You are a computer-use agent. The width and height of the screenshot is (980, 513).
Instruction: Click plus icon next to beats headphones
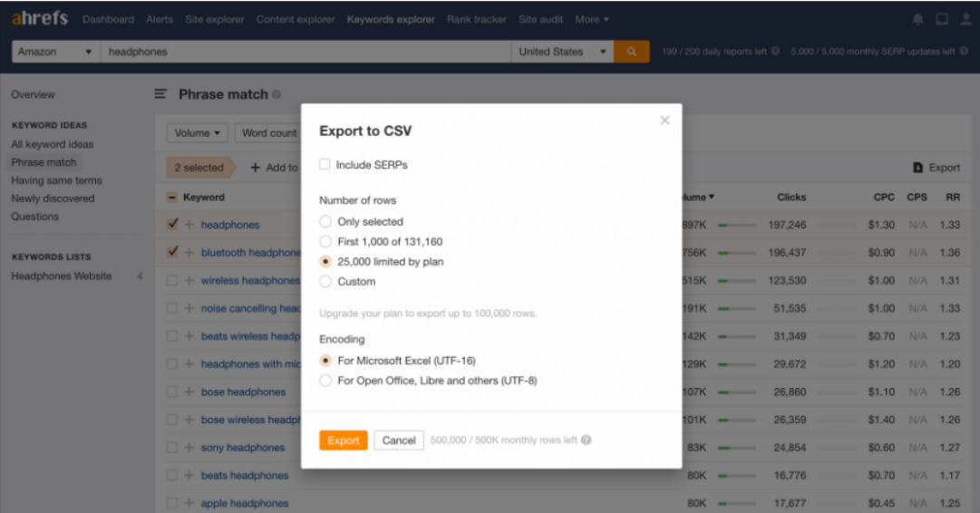(189, 475)
